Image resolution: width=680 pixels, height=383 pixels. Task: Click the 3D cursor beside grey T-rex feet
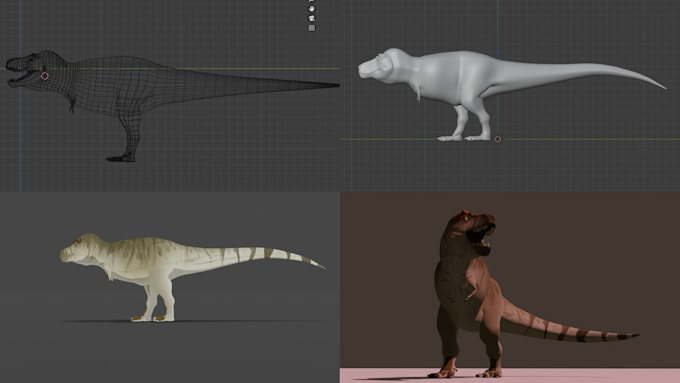click(x=498, y=139)
